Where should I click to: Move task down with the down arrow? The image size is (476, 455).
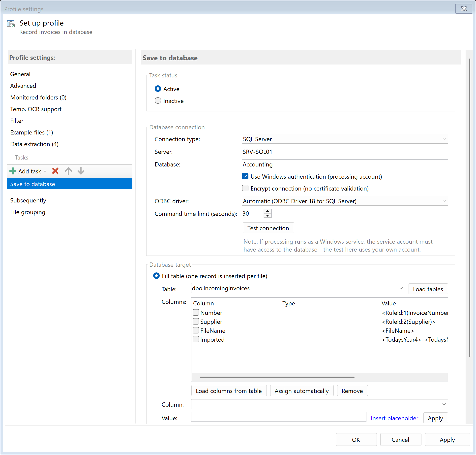tap(81, 171)
